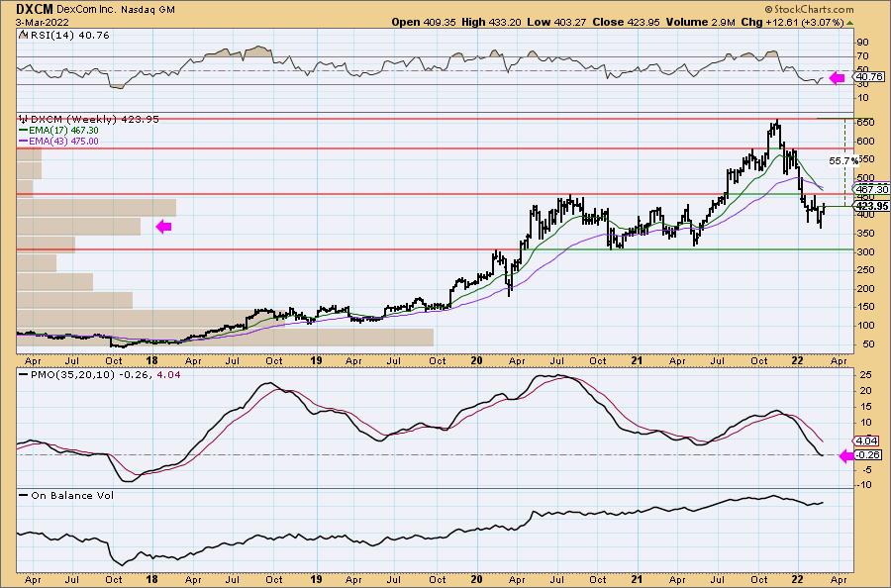Click the DXCM (Weekly) 423.95 legend label
Image resolution: width=891 pixels, height=588 pixels.
pos(94,120)
